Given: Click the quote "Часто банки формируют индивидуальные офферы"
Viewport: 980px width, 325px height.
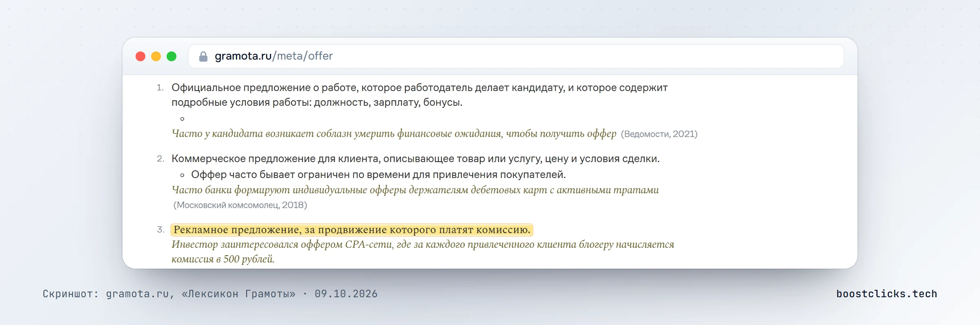Looking at the screenshot, I should [x=415, y=190].
